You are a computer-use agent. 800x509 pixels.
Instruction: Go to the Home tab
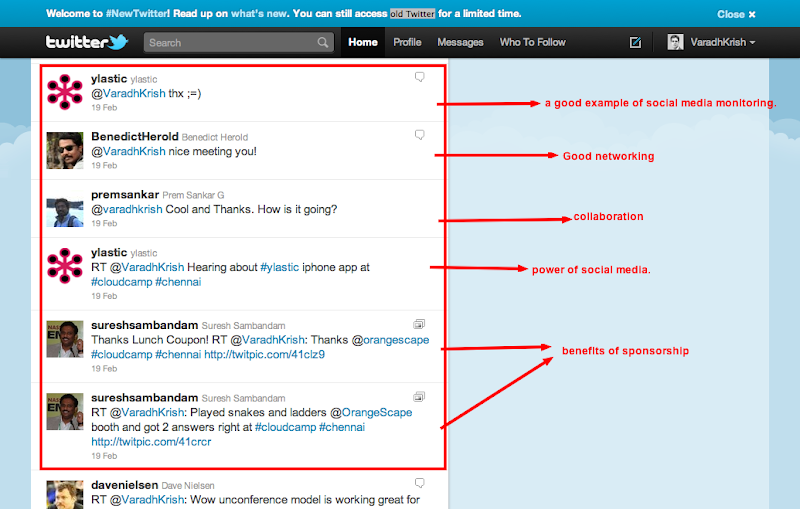[x=363, y=42]
